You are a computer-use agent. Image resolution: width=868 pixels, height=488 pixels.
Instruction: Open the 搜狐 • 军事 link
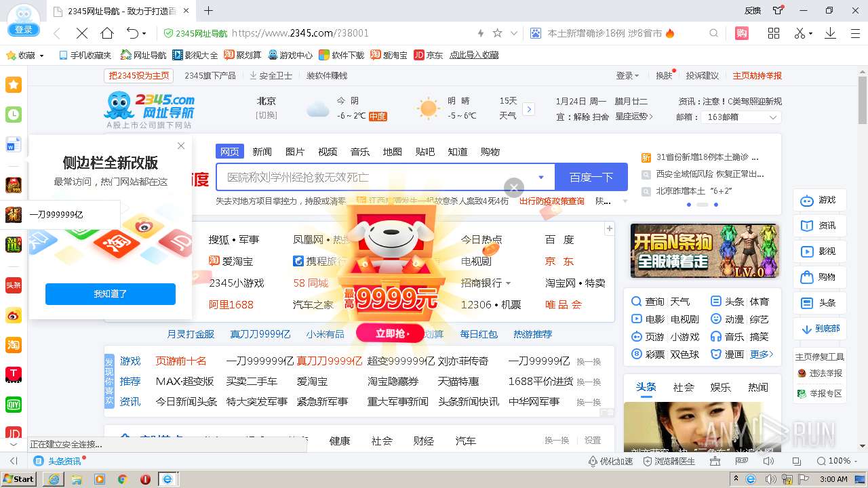(234, 240)
